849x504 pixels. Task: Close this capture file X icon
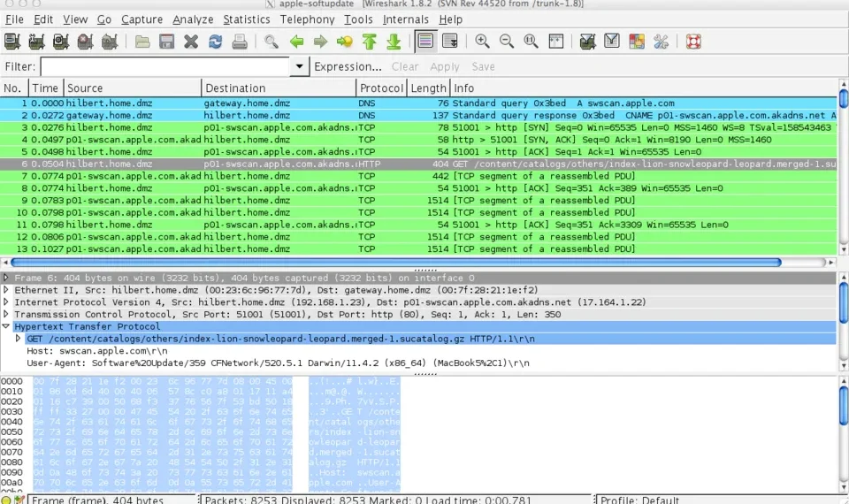191,42
